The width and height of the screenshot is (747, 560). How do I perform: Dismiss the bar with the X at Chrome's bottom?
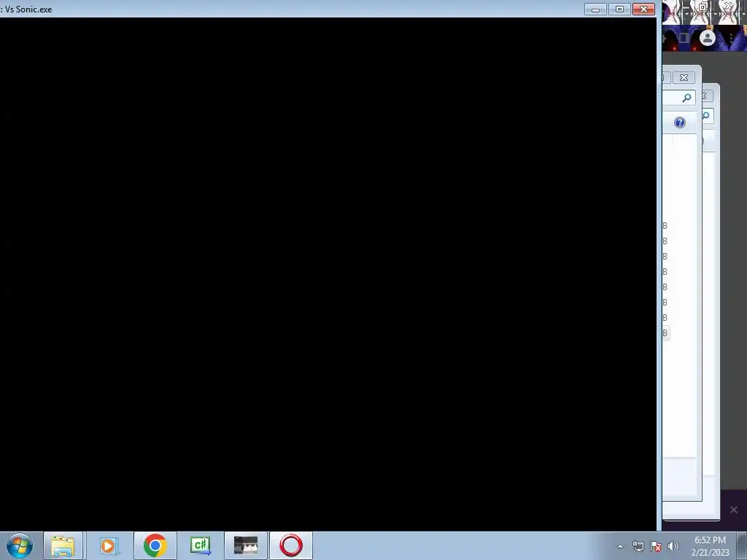(734, 510)
